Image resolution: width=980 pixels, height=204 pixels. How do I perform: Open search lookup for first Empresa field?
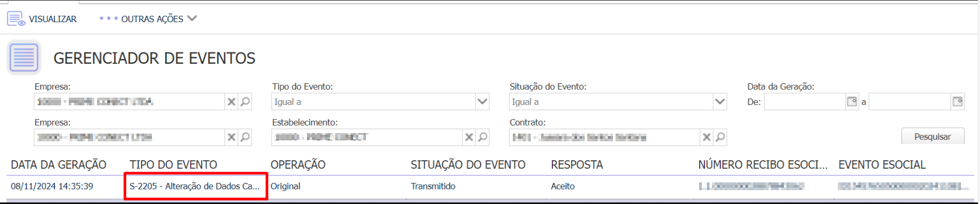tap(245, 102)
